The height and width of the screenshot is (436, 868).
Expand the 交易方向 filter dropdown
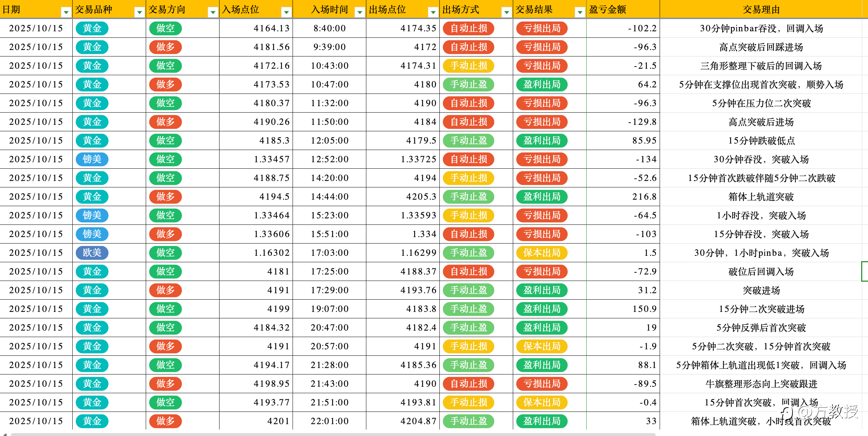click(x=213, y=13)
